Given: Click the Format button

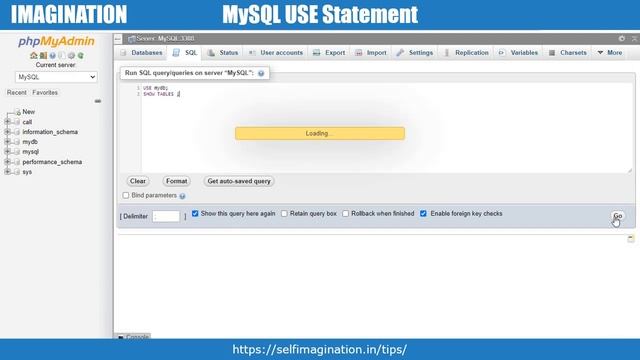Looking at the screenshot, I should pyautogui.click(x=177, y=181).
